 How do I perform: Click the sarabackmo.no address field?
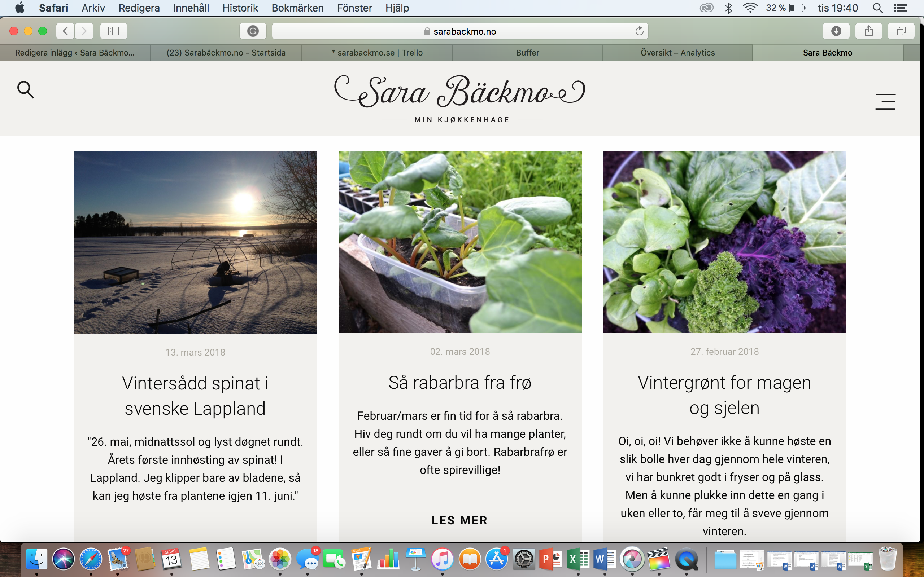[460, 31]
